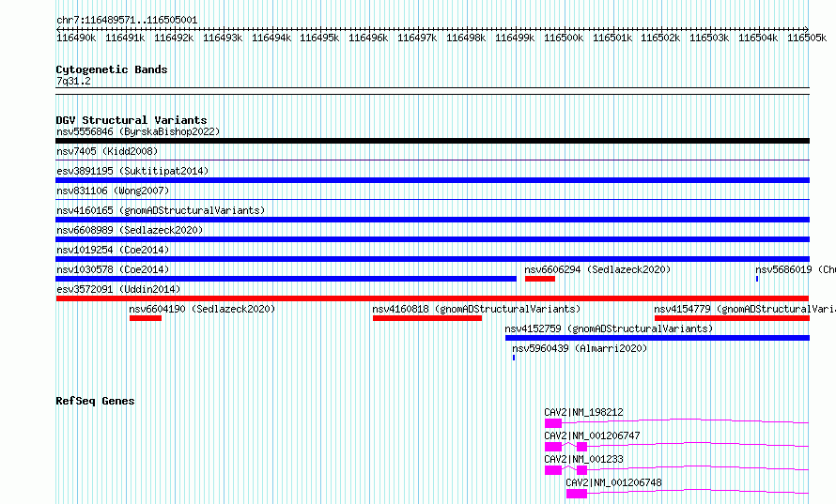Click the chr7:116489571..116505001 coordinate text
Image resolution: width=836 pixels, height=504 pixels.
tap(127, 20)
